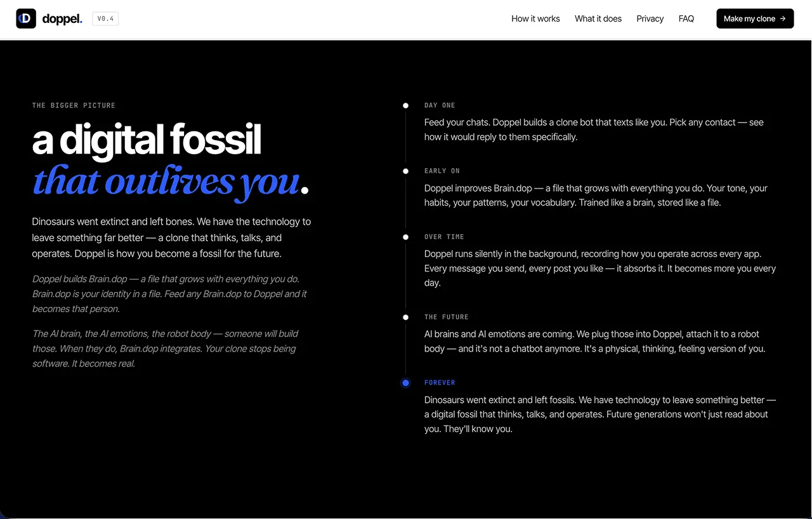Click the blue FOREVER label
This screenshot has height=519, width=812.
point(440,383)
